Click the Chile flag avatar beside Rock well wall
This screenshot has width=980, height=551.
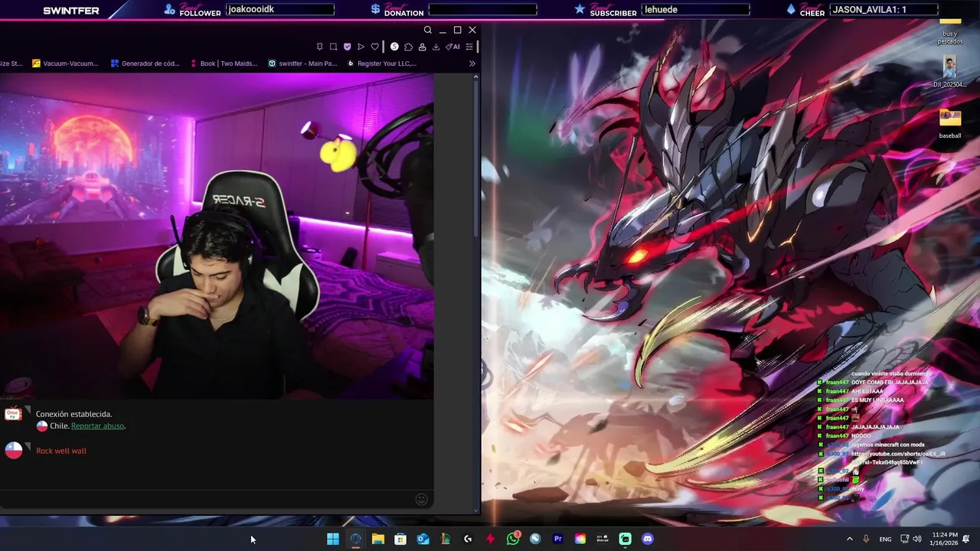pyautogui.click(x=14, y=451)
